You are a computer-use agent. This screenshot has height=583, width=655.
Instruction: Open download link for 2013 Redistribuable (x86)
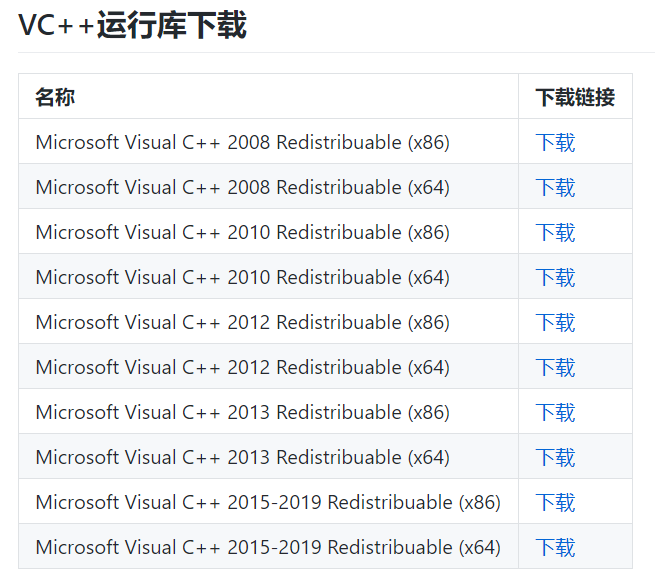555,413
